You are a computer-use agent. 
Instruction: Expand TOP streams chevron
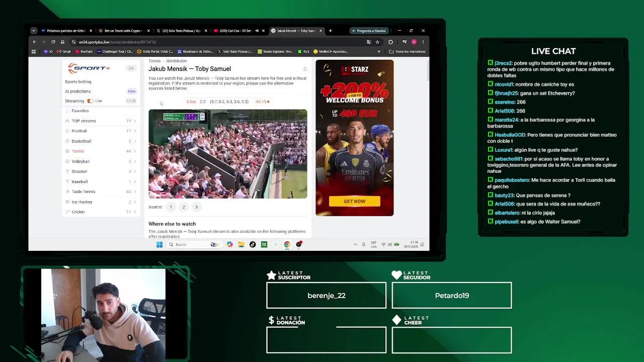[x=135, y=121]
